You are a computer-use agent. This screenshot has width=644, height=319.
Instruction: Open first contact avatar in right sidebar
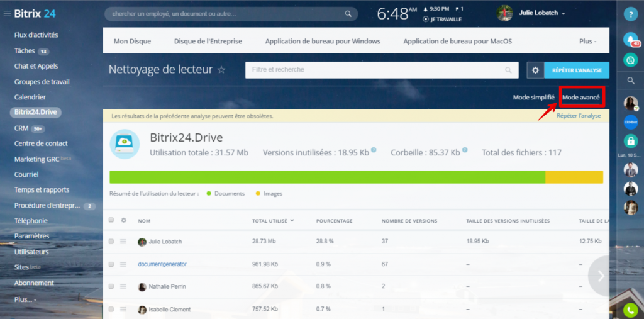tap(630, 103)
